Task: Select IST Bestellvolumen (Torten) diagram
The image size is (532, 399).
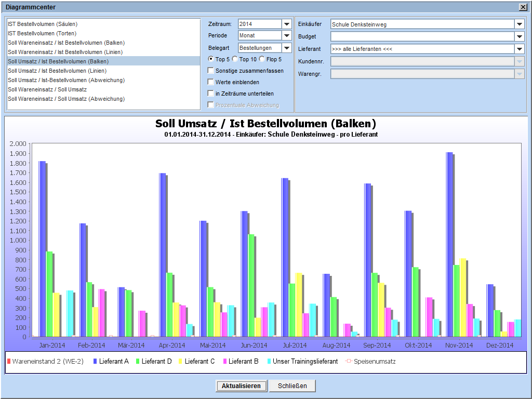Action: point(42,33)
